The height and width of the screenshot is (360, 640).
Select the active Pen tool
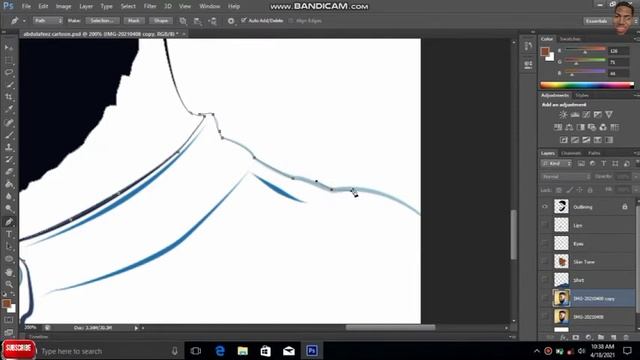9,222
